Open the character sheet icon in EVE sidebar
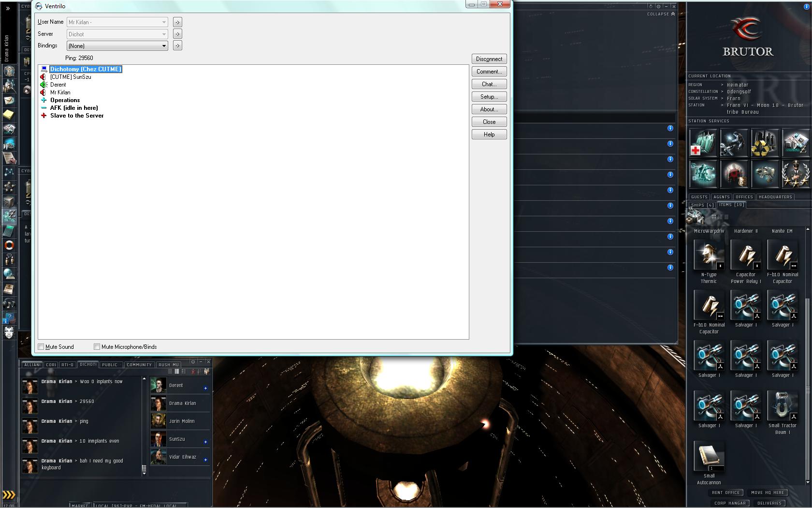This screenshot has height=508, width=812. [9, 71]
